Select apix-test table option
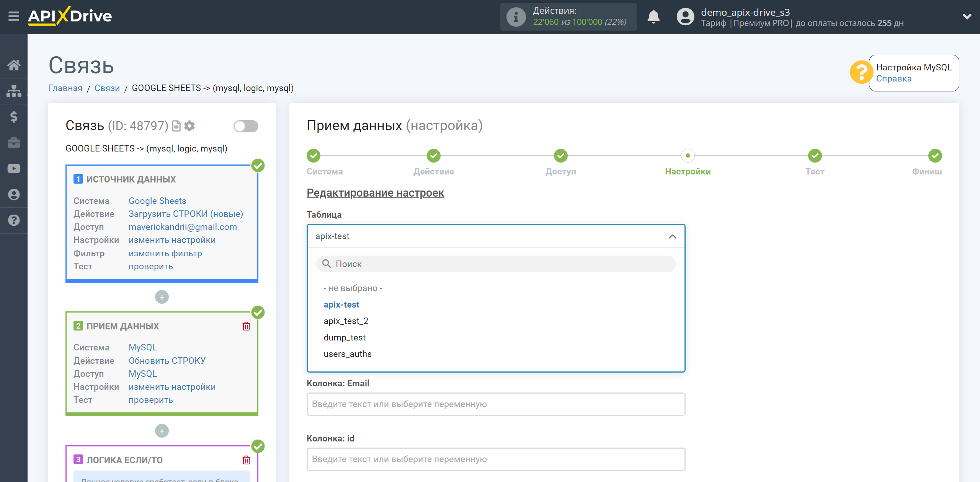This screenshot has height=482, width=980. coord(341,305)
